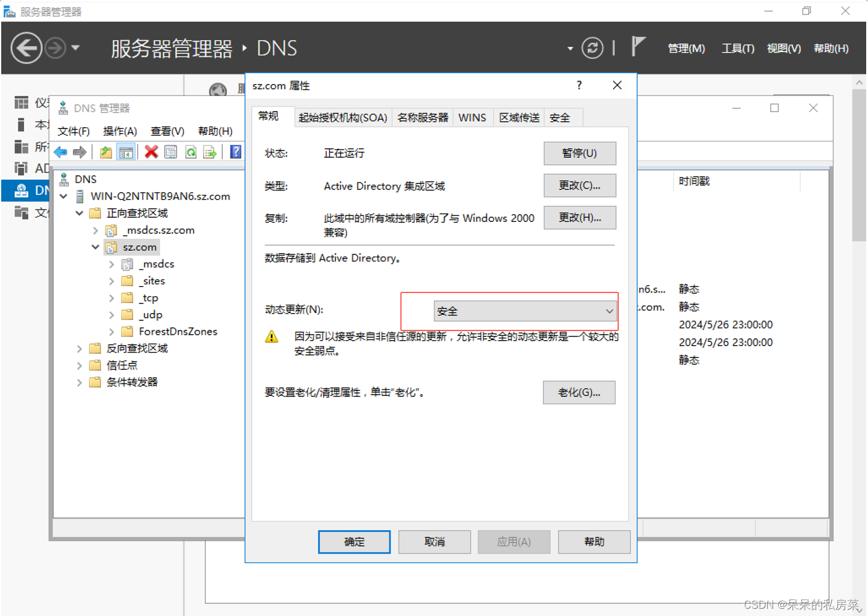Click the Local Server icon in the Server Manager sidebar

click(22, 125)
